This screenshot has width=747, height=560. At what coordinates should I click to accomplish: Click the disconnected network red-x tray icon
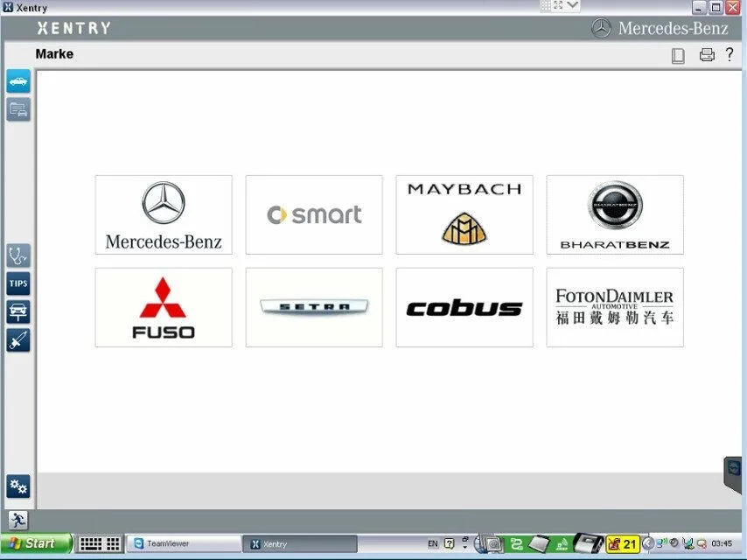pos(702,543)
